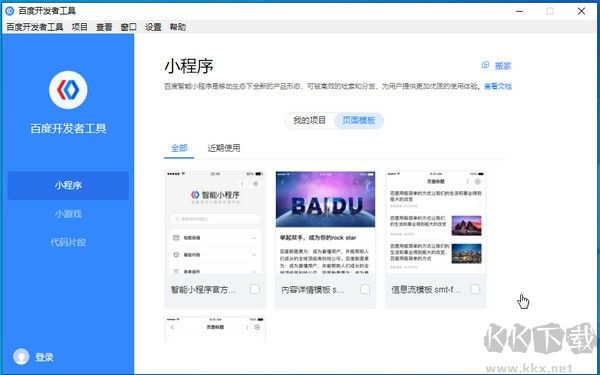Click the Baidu developer tools logo in sidebar

tap(68, 90)
